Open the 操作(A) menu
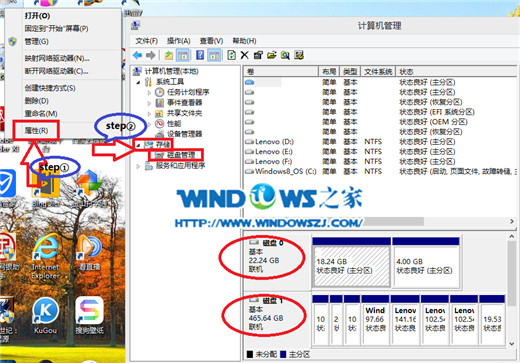This screenshot has height=363, width=520. (x=178, y=41)
